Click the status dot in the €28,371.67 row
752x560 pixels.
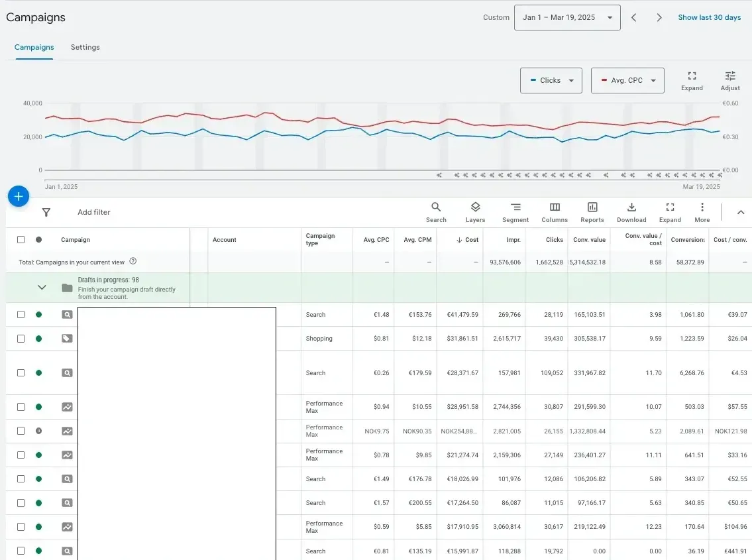coord(39,373)
